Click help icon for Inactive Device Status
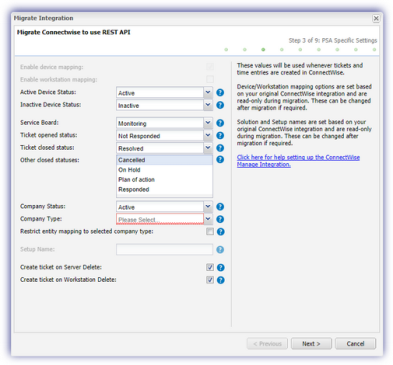 pos(220,105)
